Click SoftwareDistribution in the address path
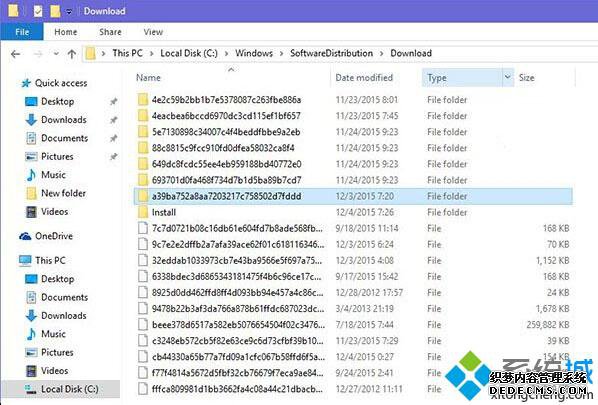This screenshot has width=598, height=405. (x=331, y=53)
